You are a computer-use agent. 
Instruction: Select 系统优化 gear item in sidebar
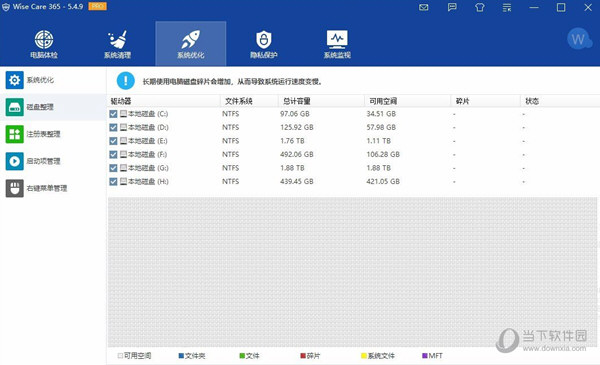(x=53, y=80)
